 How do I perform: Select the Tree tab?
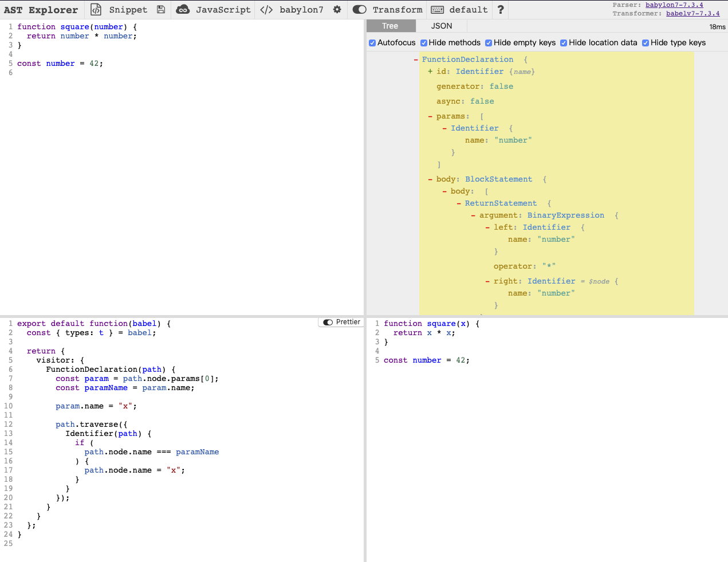point(390,26)
